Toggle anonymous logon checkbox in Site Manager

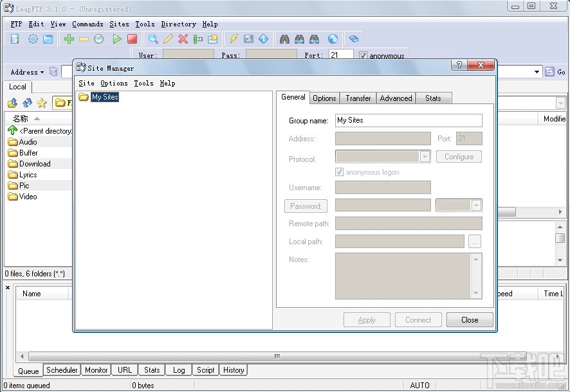[339, 172]
